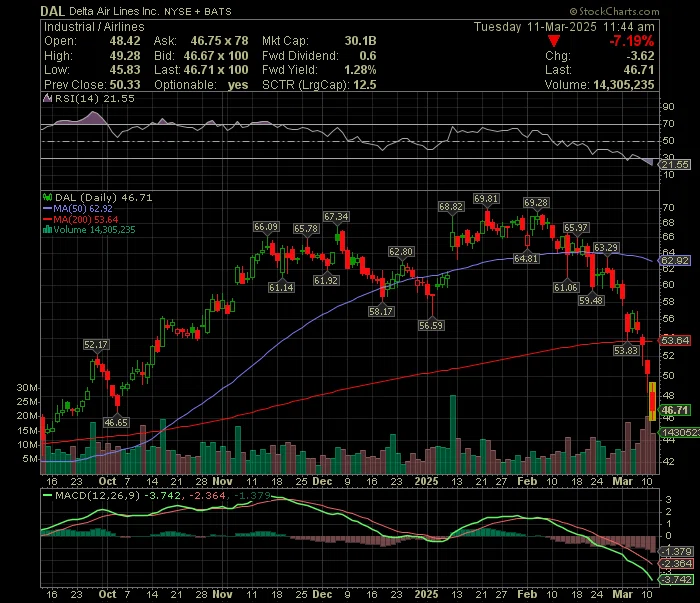This screenshot has width=700, height=603.
Task: Click the Fwd Yield 1.28% value
Action: coord(360,70)
